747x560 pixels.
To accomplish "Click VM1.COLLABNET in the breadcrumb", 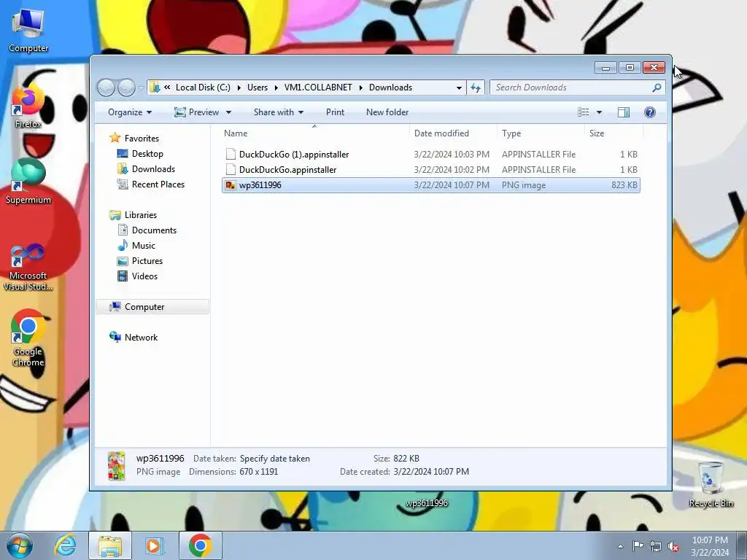I will 318,87.
